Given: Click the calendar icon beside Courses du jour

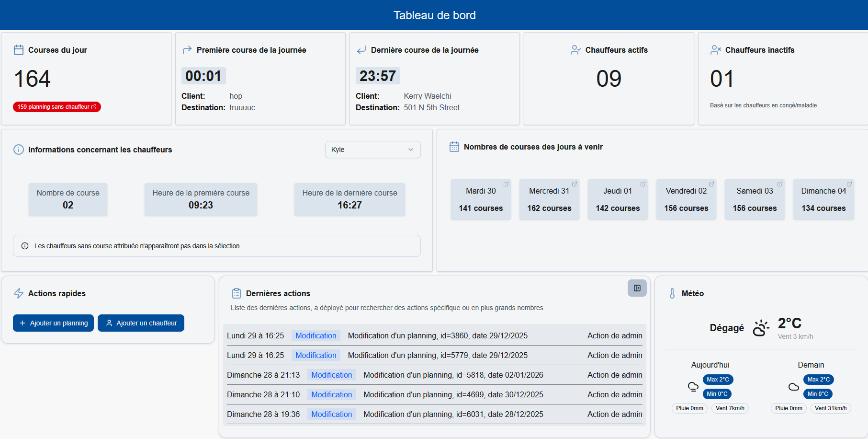Looking at the screenshot, I should (19, 49).
